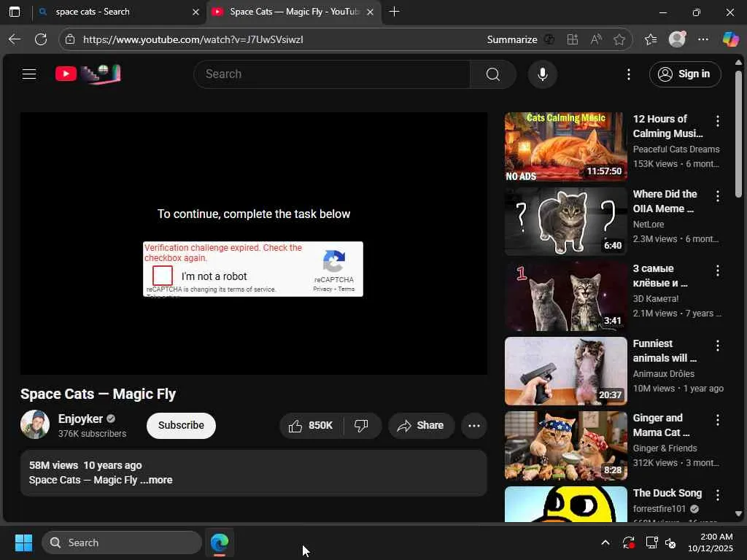Image resolution: width=747 pixels, height=560 pixels.
Task: Open the Enjoyker channel avatar
Action: click(x=35, y=424)
